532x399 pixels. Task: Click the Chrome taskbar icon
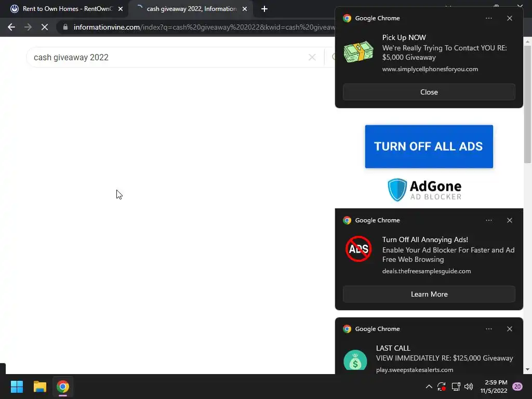63,387
